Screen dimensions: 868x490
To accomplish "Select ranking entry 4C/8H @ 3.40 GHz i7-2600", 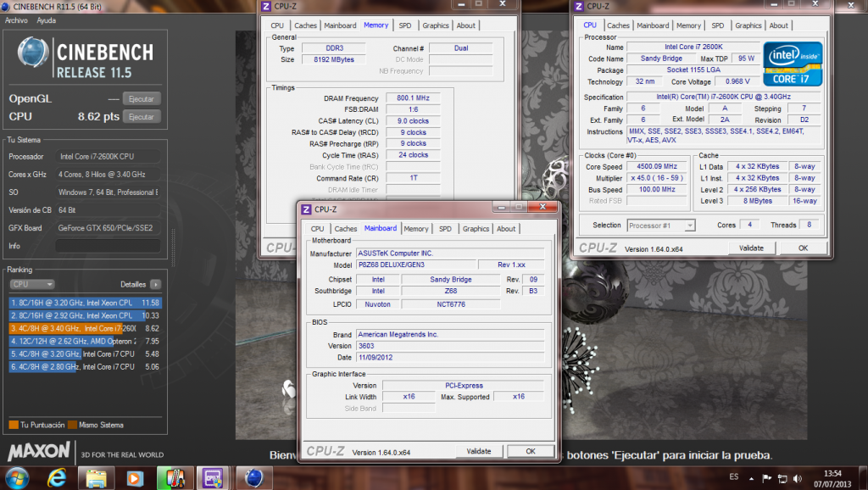I will [x=85, y=328].
